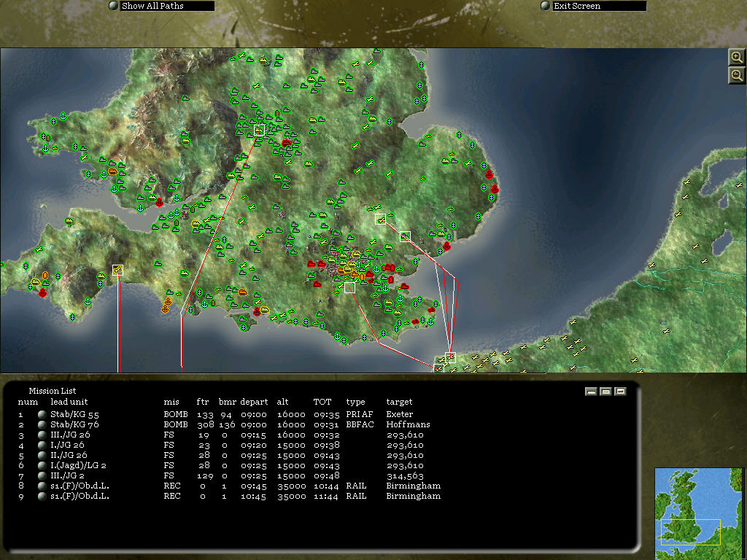Click TOT value 10:44
This screenshot has height=560, width=747.
[x=326, y=486]
